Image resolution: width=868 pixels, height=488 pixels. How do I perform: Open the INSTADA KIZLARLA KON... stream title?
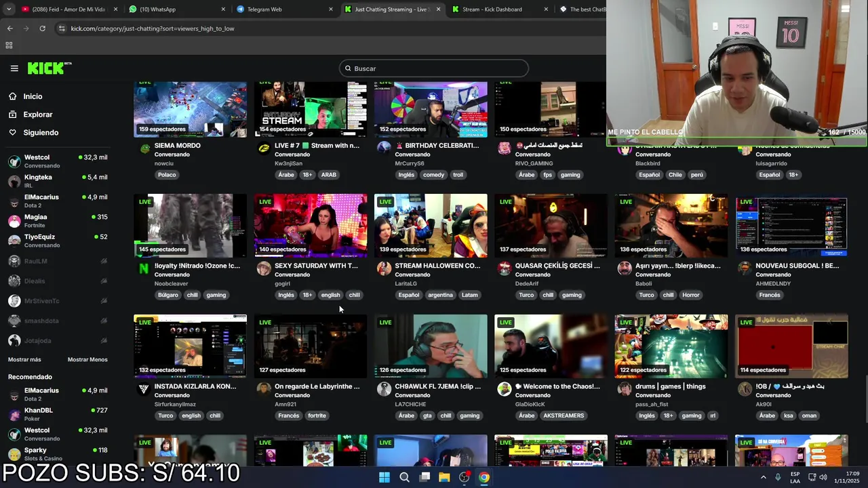coord(195,386)
